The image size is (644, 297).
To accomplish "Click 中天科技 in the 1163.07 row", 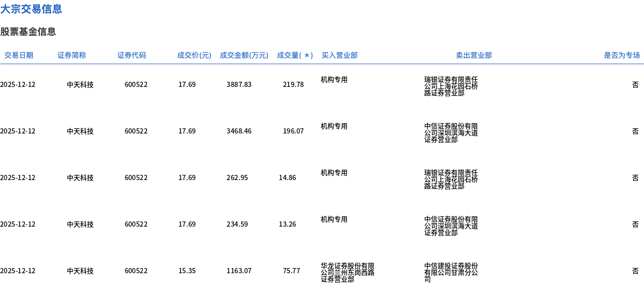I will coord(80,271).
